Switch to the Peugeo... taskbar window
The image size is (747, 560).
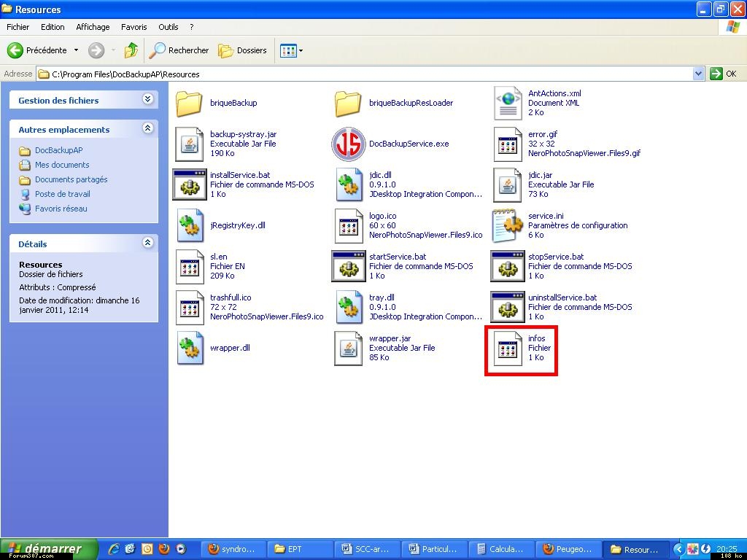pyautogui.click(x=569, y=549)
